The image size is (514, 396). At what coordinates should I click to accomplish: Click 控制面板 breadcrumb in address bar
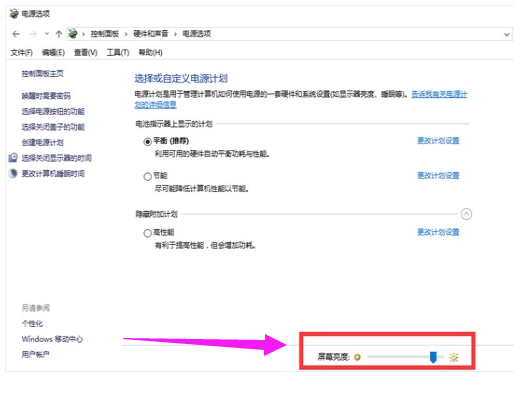click(x=105, y=34)
